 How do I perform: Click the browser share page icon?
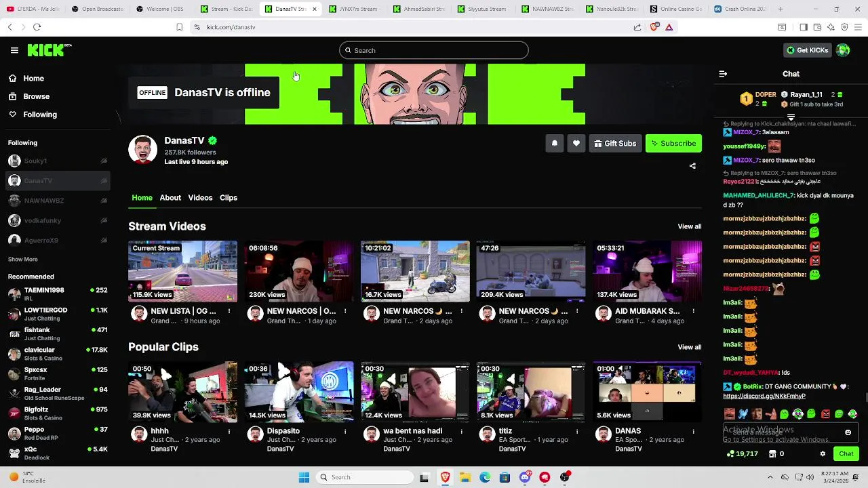pos(637,27)
